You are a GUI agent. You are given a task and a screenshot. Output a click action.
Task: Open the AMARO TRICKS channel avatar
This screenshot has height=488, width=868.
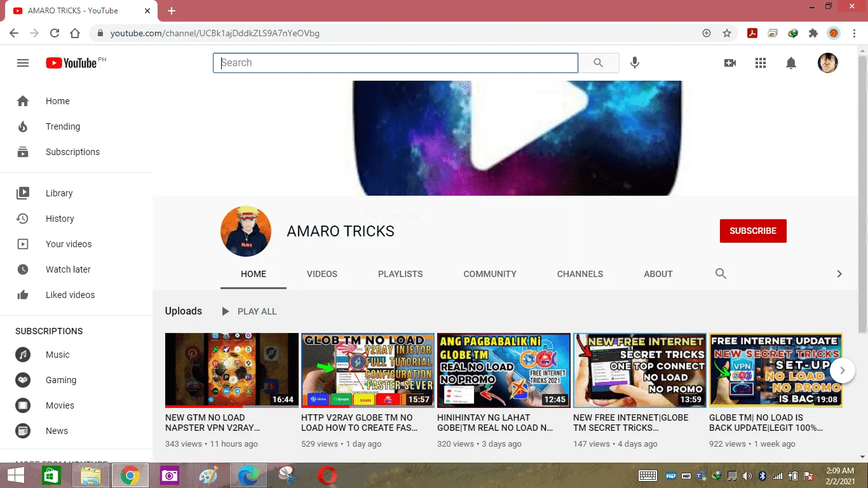246,231
